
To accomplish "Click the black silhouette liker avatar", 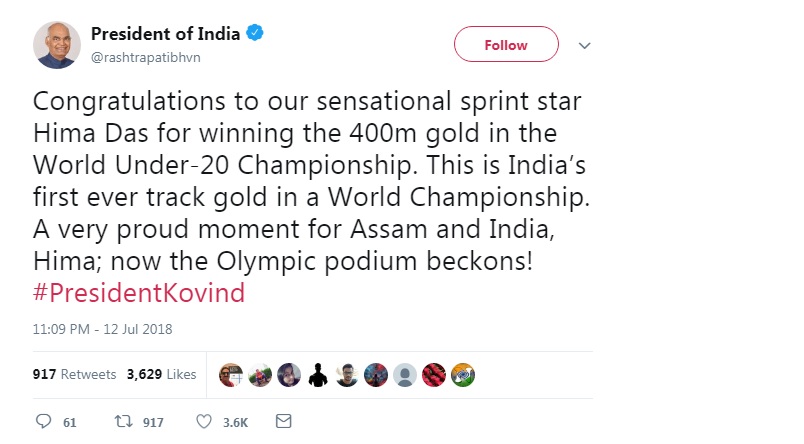I will (317, 375).
